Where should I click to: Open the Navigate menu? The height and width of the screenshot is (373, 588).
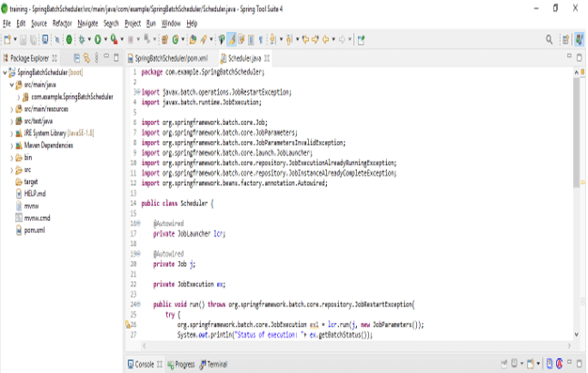[87, 23]
